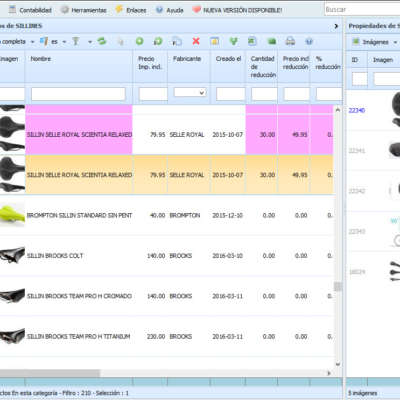This screenshot has width=400, height=400.
Task: Click the horizontal scroll right arrow
Action: pos(329,373)
